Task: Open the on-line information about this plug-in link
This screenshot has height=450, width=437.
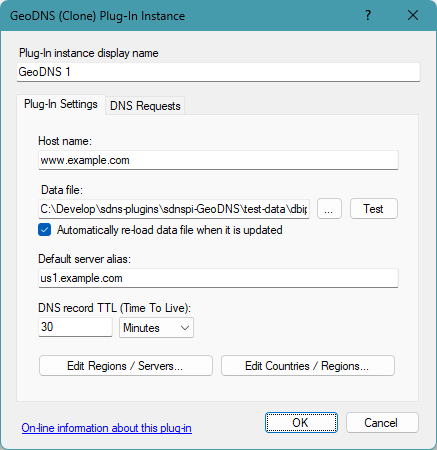Action: pos(106,428)
